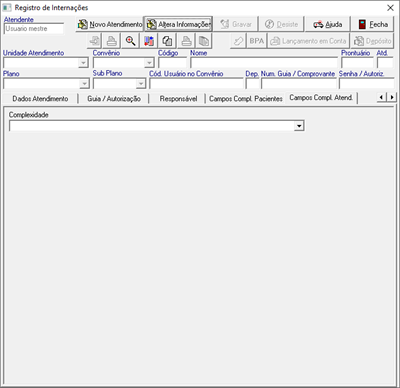
Task: Click the red and blue arrows icon
Action: (149, 41)
